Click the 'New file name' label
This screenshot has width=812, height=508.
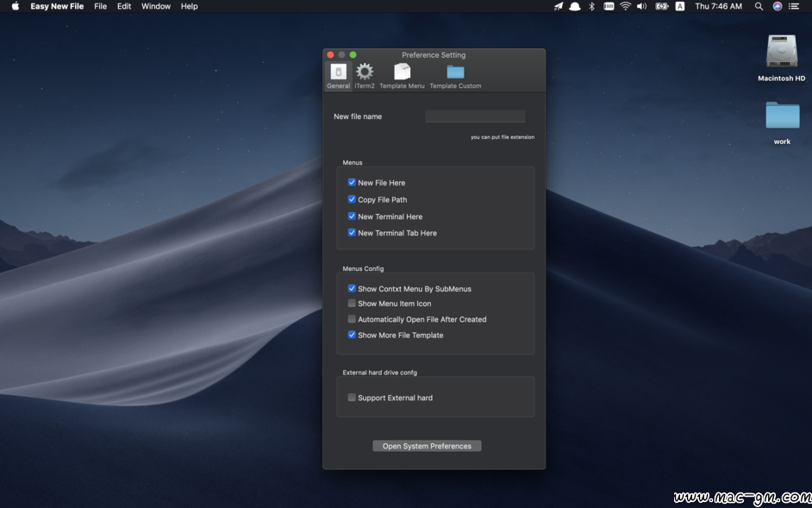[x=358, y=116]
